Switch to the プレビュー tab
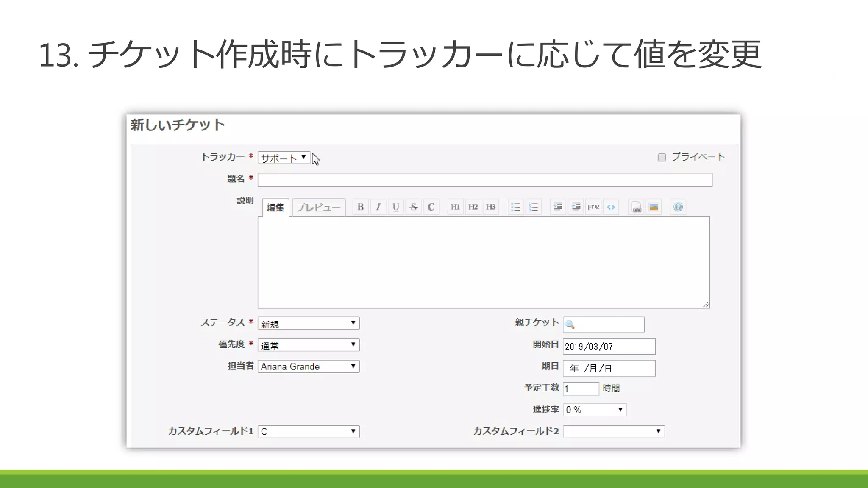This screenshot has width=868, height=488. tap(318, 208)
